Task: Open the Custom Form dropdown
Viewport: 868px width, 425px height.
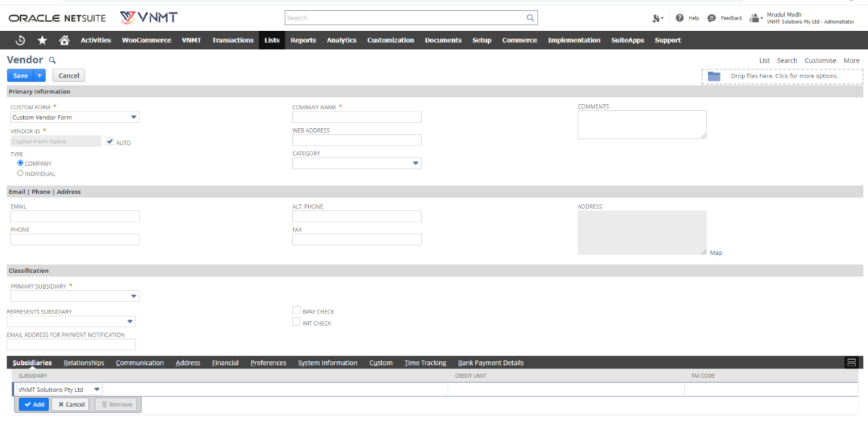Action: click(133, 117)
